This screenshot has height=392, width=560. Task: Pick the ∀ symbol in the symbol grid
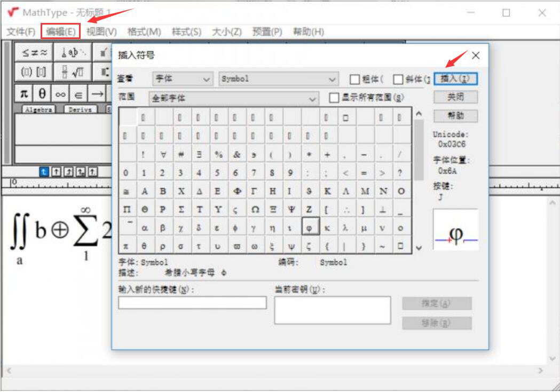tap(163, 154)
